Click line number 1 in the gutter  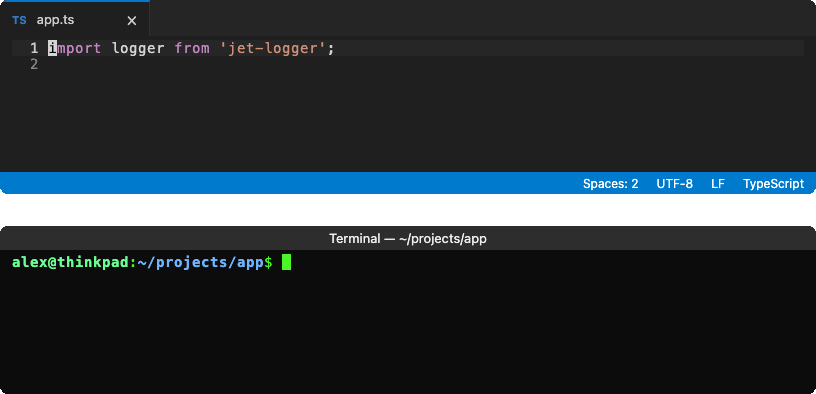pos(34,48)
